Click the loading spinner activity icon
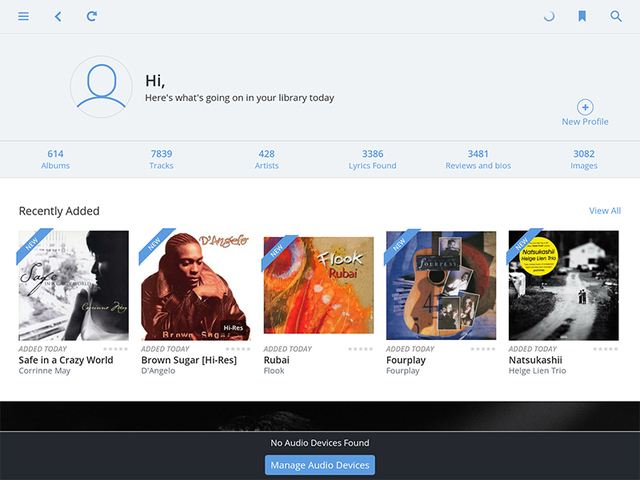Image resolution: width=640 pixels, height=480 pixels. (549, 16)
